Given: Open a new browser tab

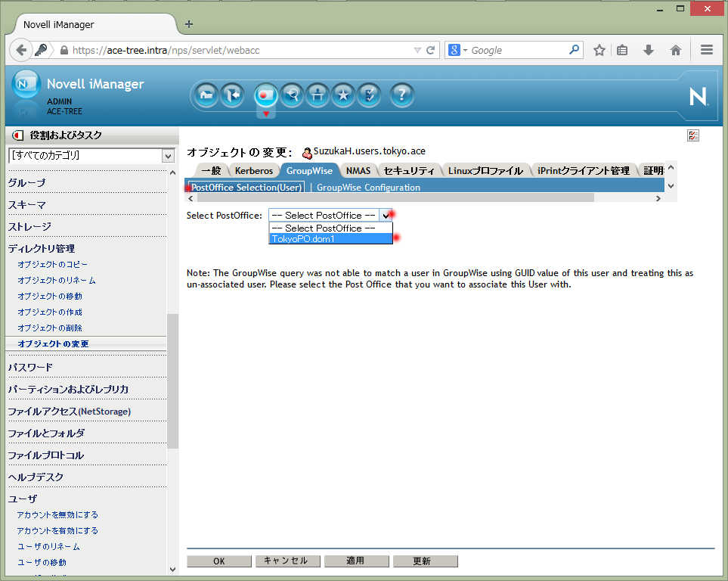Looking at the screenshot, I should [188, 24].
